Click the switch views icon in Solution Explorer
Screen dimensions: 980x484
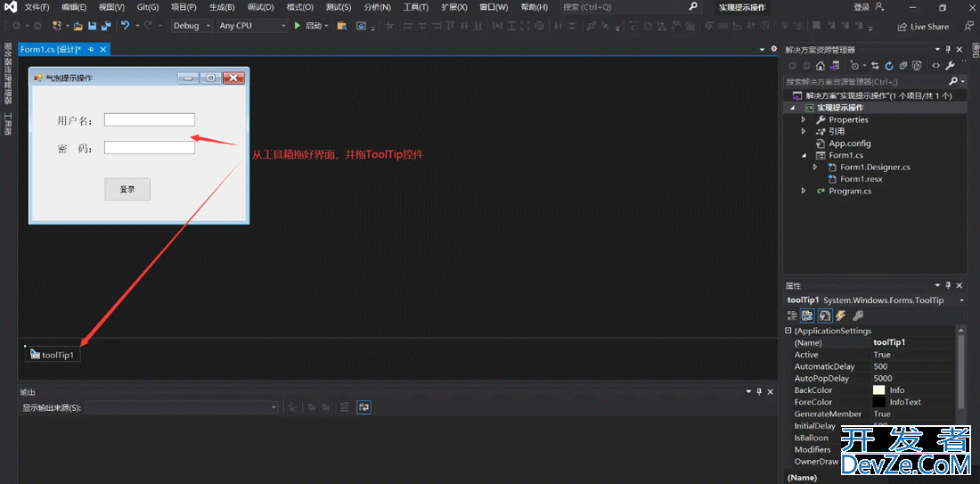point(834,66)
